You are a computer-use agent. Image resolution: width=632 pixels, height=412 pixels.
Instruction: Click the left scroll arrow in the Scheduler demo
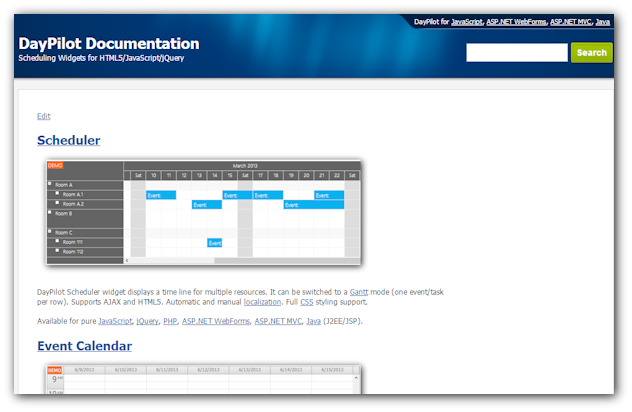click(x=127, y=261)
